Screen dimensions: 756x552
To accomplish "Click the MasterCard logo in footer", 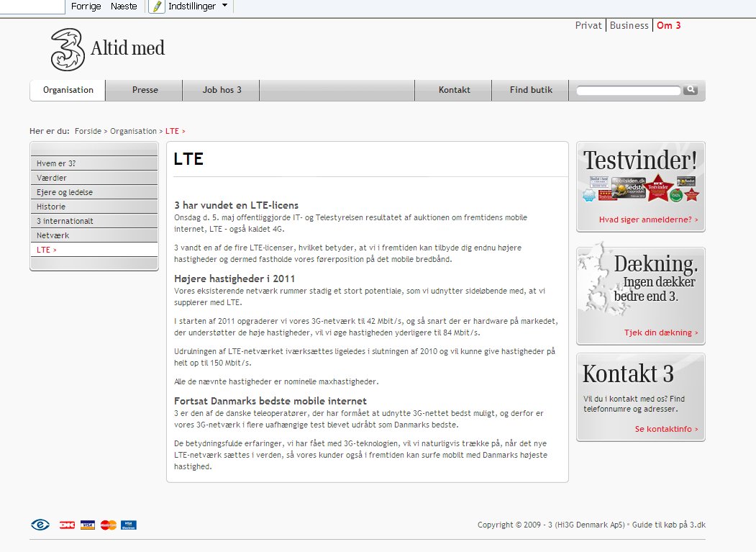I will (x=109, y=525).
